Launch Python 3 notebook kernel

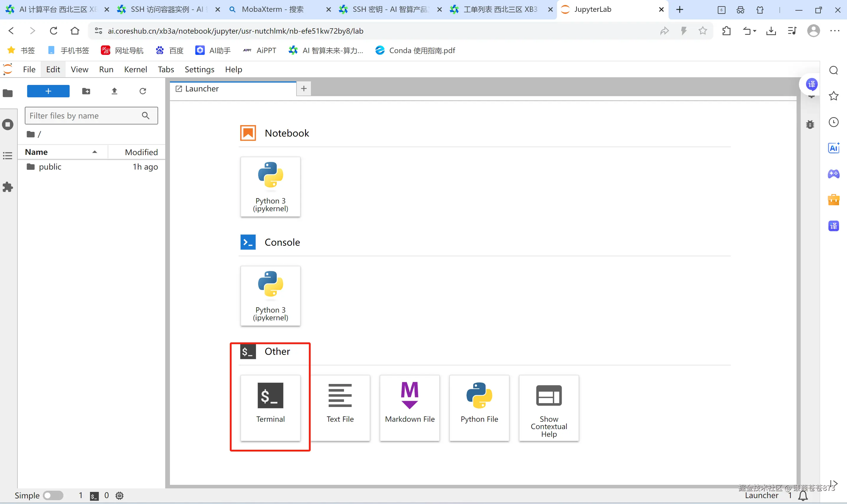(x=270, y=186)
